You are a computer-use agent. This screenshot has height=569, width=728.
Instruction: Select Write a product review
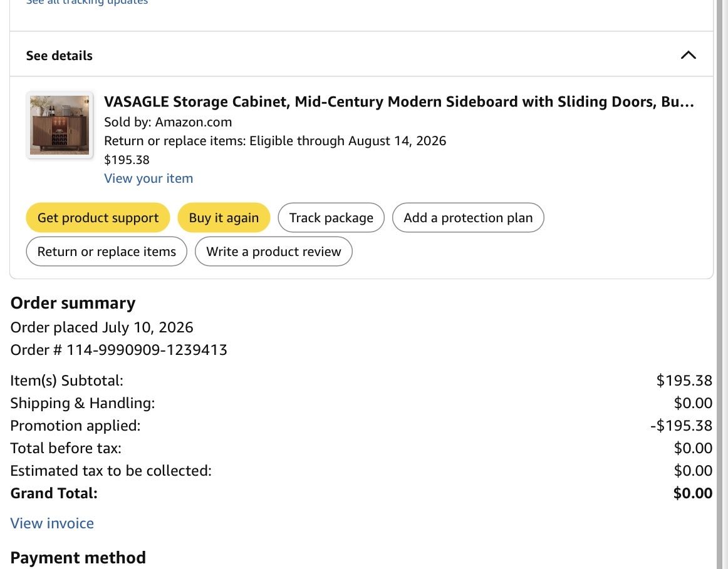point(273,252)
